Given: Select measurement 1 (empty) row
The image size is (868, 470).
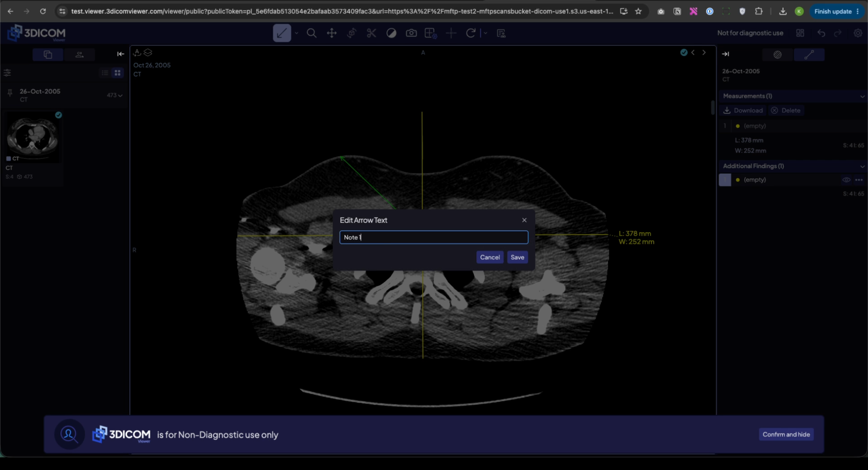Looking at the screenshot, I should tap(793, 126).
